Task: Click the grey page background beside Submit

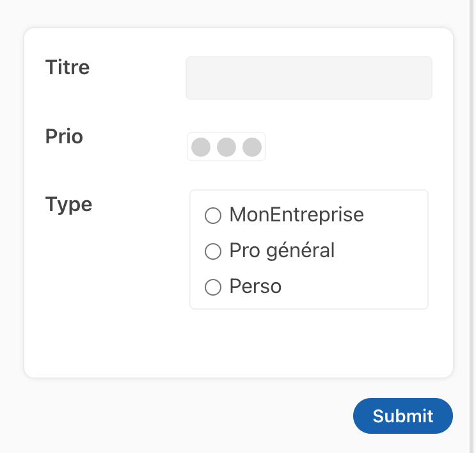Action: [x=192, y=416]
